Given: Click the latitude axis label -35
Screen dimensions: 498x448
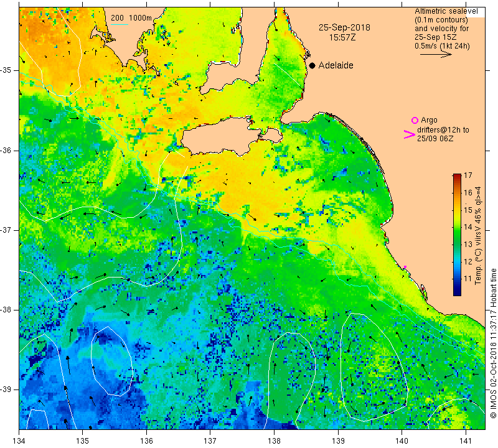Looking at the screenshot, I should click(x=6, y=70).
